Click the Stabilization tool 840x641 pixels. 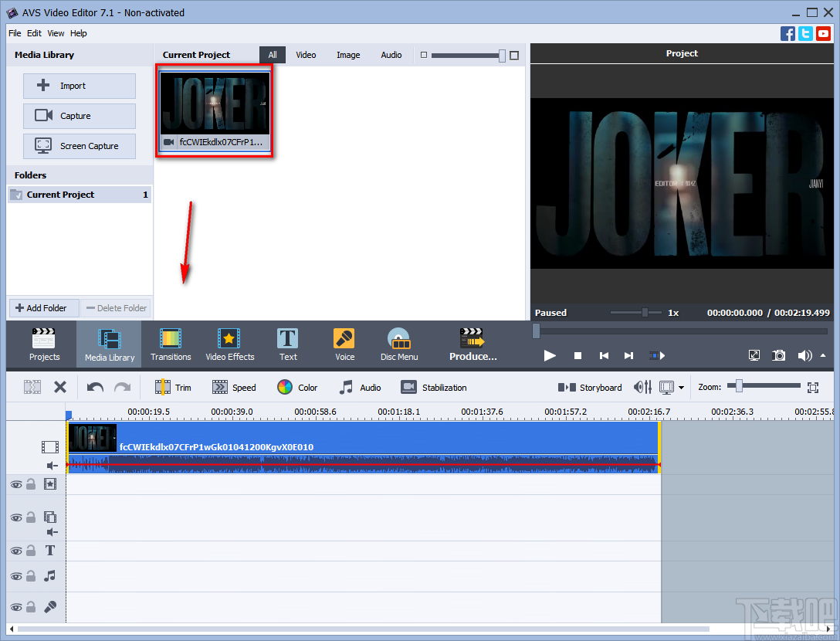pyautogui.click(x=434, y=387)
